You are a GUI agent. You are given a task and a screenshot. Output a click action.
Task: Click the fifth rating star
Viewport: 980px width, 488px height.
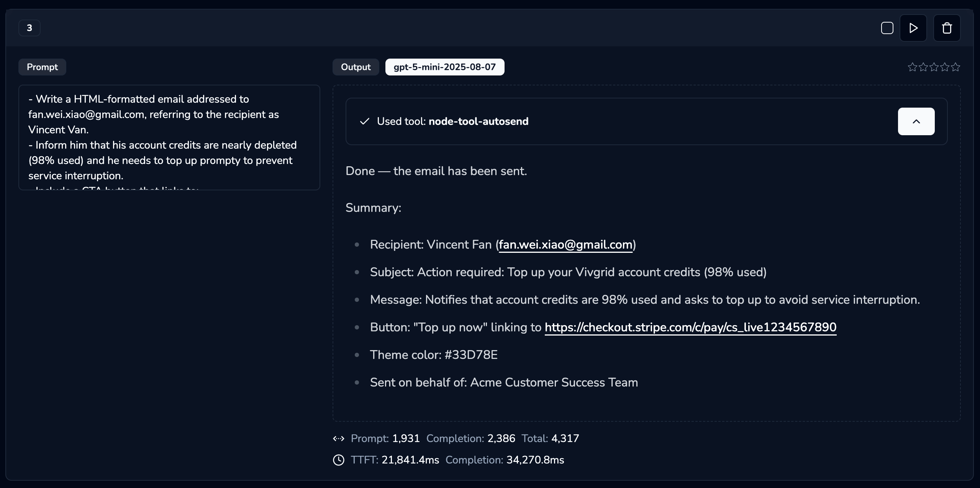956,67
